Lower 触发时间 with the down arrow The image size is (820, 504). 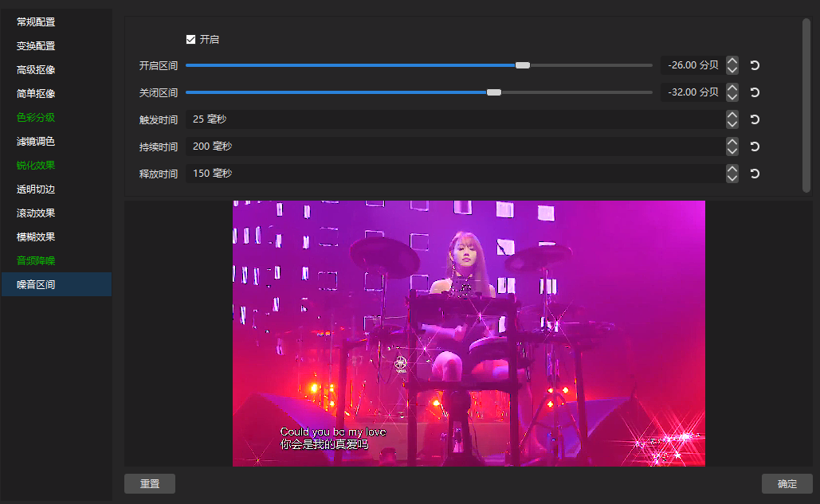click(x=732, y=124)
